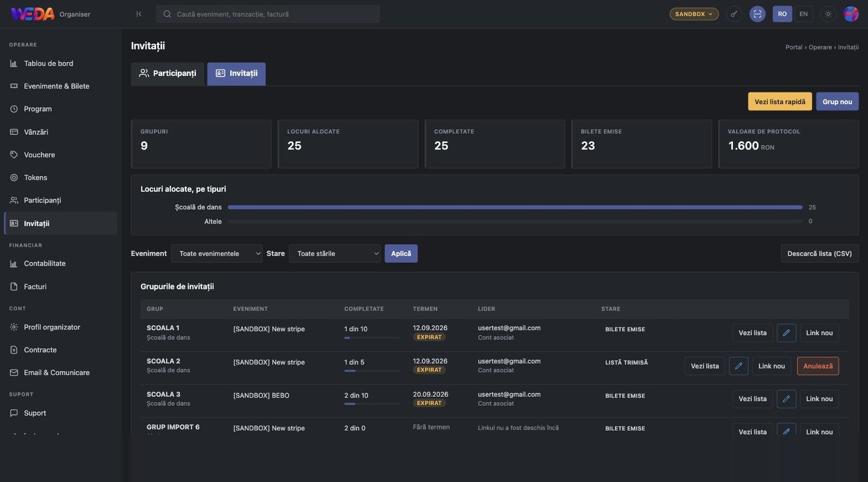The height and width of the screenshot is (482, 868).
Task: Click the Vânzări card icon
Action: [14, 132]
